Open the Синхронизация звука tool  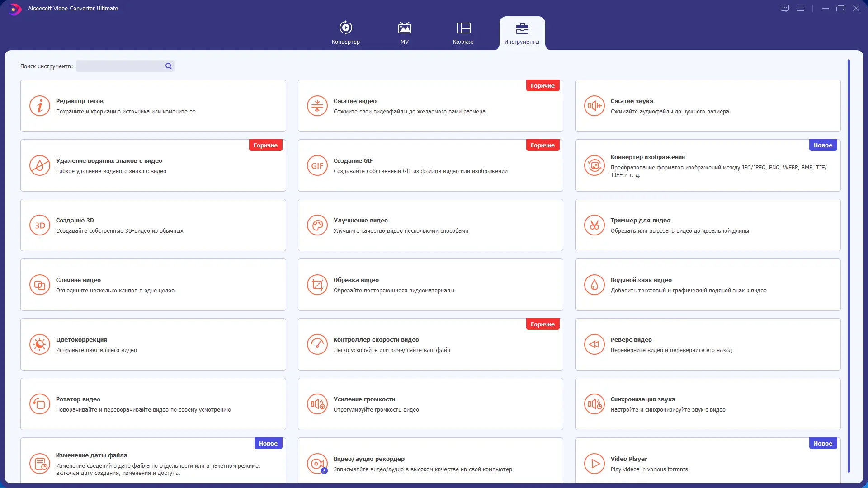click(x=708, y=404)
